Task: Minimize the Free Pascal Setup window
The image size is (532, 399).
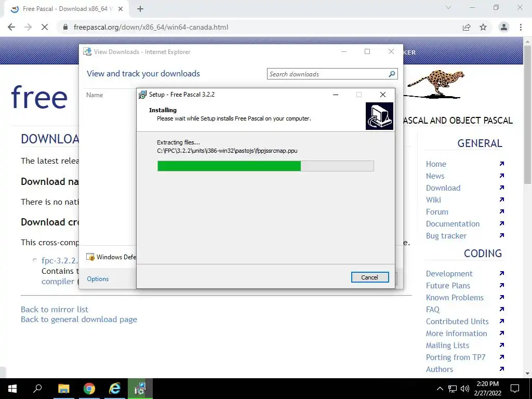Action: 336,95
